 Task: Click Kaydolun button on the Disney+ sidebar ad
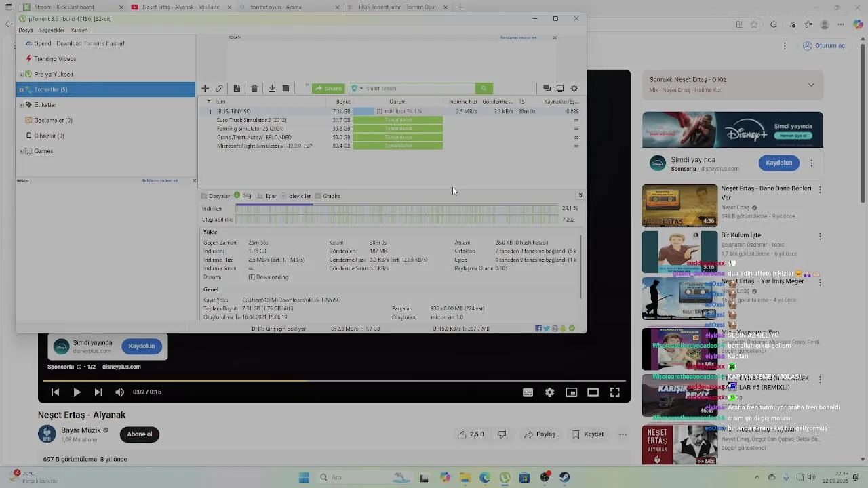coord(778,163)
